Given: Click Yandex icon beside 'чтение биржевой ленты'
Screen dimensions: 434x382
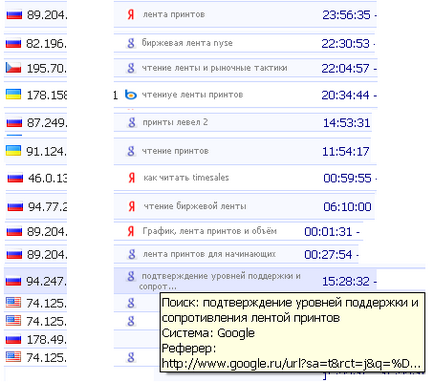Looking at the screenshot, I should pyautogui.click(x=132, y=206).
